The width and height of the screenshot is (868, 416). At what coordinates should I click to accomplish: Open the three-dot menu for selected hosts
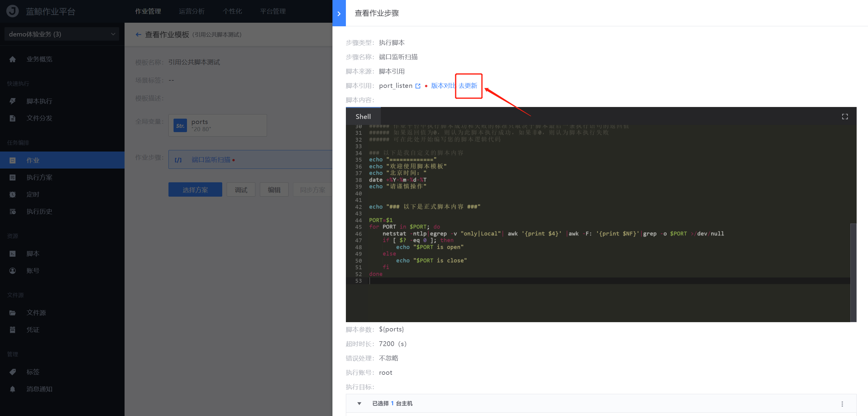point(842,403)
